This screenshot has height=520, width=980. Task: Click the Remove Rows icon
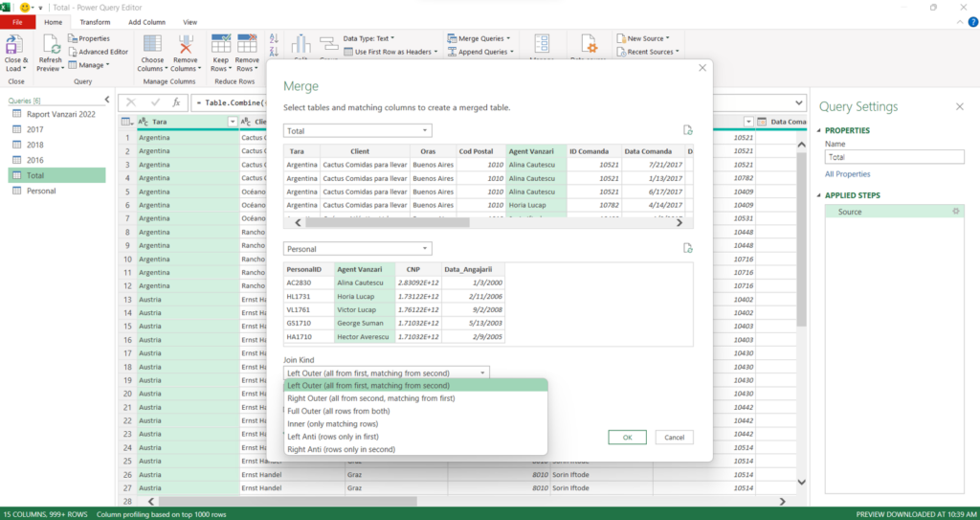tap(247, 44)
